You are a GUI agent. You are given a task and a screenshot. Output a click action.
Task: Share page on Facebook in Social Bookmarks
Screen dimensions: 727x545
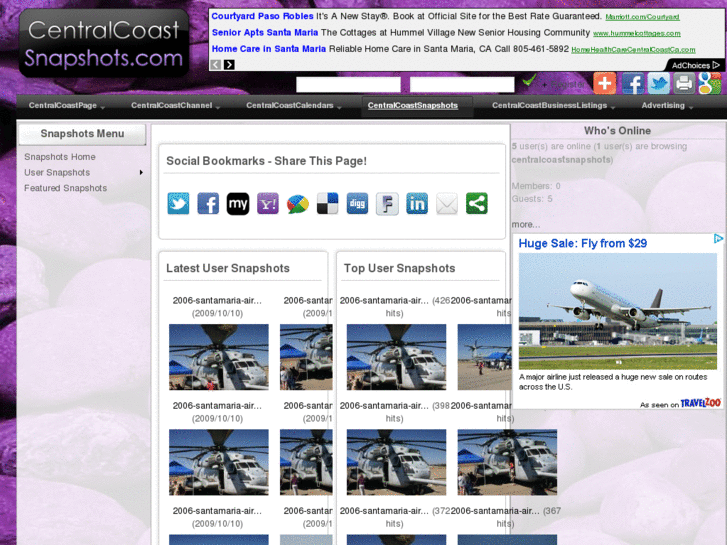(x=208, y=204)
